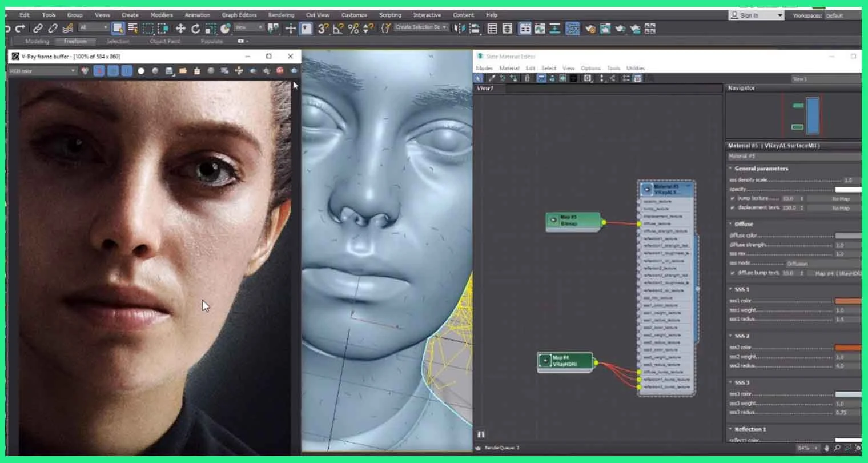Click the folder icon in V-Ray frame buffer
Viewport: 868px width, 463px height.
pos(183,71)
